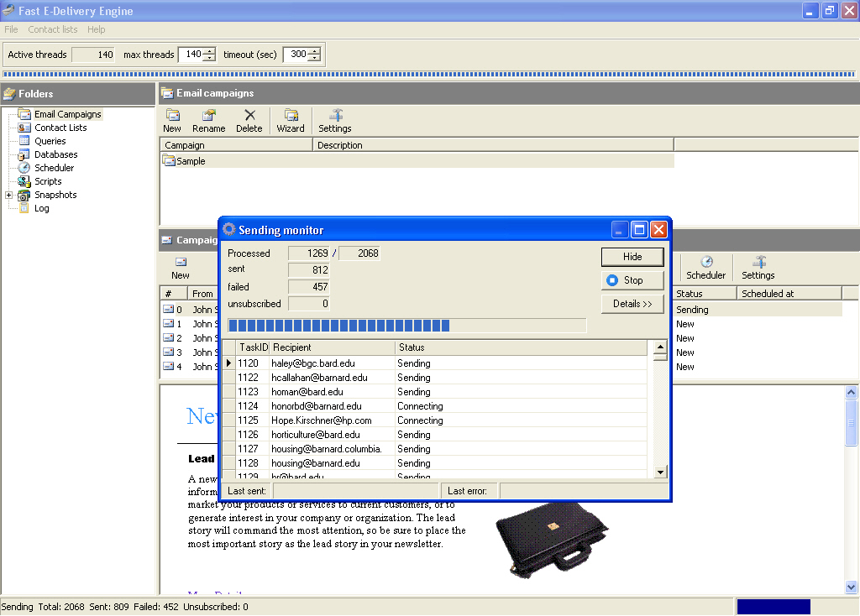Screen dimensions: 860x616
Task: Click the max threads input field
Action: (191, 55)
